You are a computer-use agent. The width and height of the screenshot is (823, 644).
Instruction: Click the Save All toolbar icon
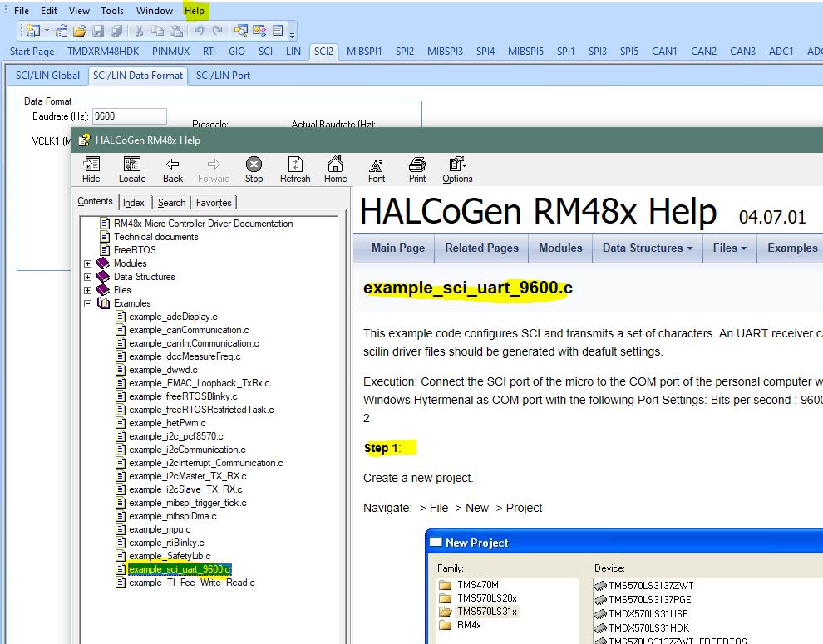pos(116,31)
